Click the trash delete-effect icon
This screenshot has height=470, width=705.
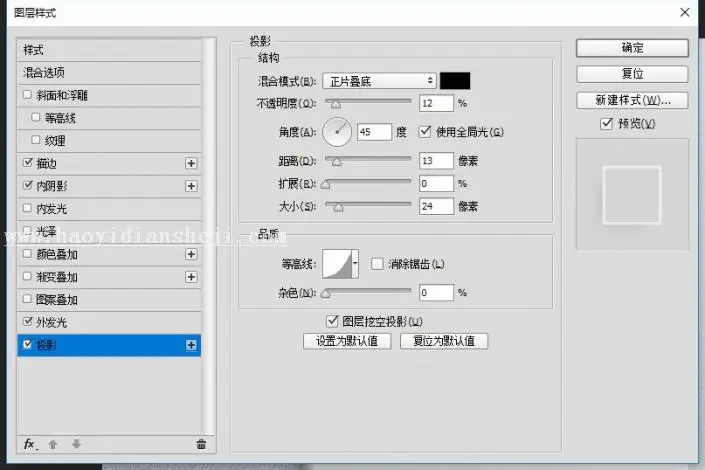(201, 444)
